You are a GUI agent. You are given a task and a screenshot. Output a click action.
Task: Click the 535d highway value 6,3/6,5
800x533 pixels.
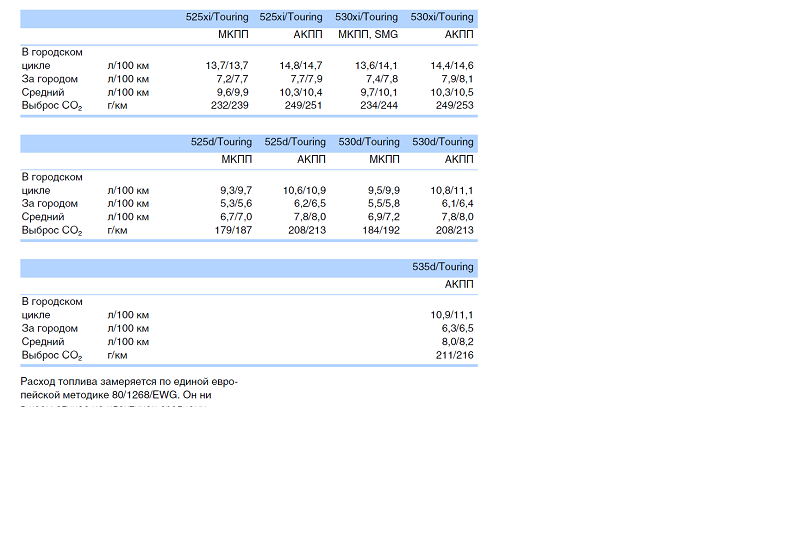pos(457,328)
